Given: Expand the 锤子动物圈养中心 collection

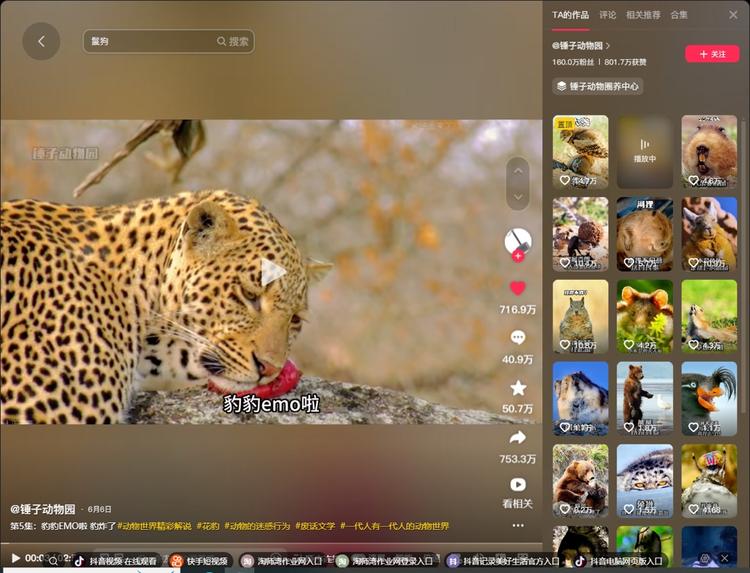Looking at the screenshot, I should pyautogui.click(x=598, y=86).
